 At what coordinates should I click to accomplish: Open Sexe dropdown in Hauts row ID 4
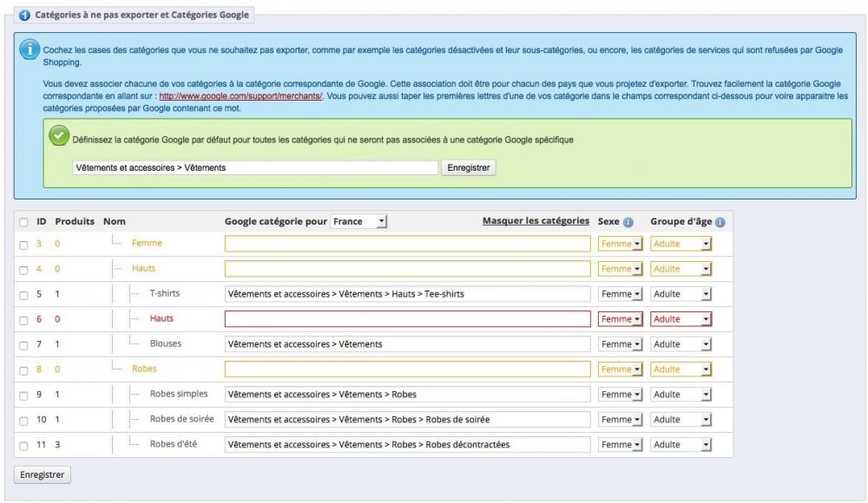[620, 268]
